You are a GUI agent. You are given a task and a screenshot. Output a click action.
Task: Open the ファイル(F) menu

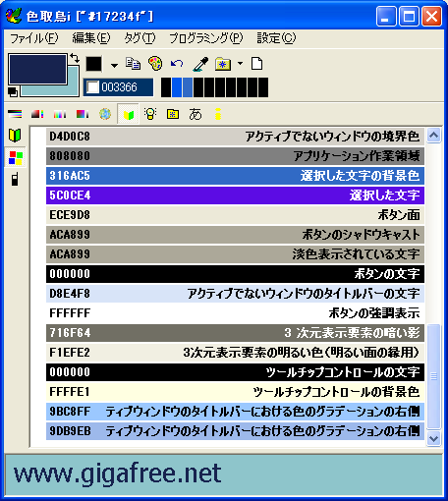point(34,38)
